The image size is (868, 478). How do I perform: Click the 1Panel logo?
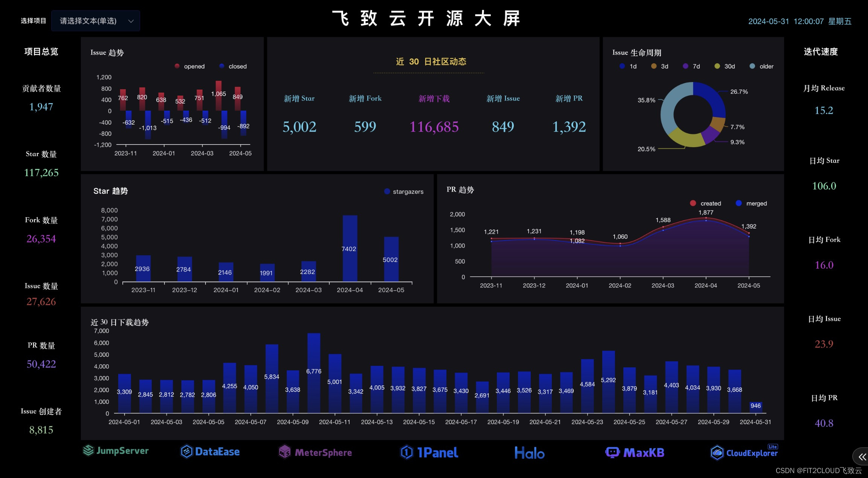[429, 452]
